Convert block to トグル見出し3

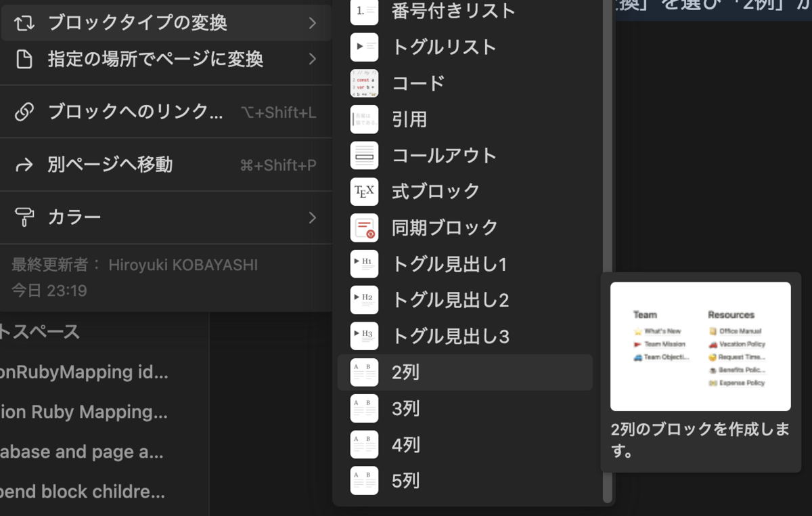[x=465, y=336]
